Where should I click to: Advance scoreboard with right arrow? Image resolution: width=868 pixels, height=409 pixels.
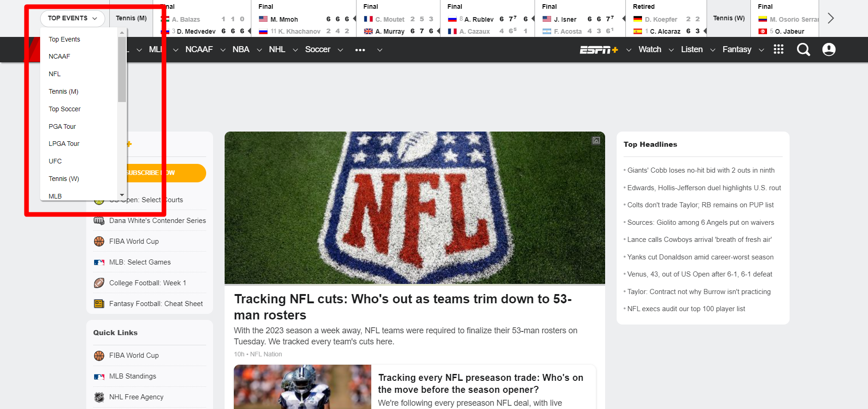click(x=831, y=18)
